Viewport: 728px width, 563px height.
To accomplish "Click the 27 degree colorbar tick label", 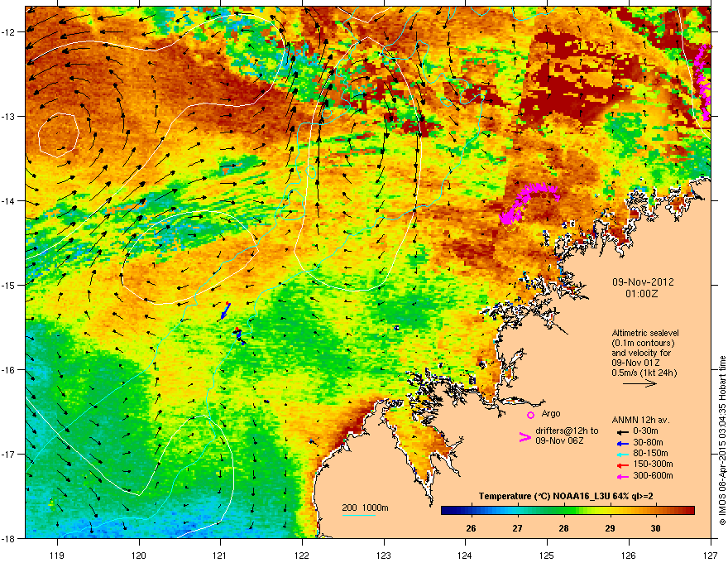I will (517, 528).
